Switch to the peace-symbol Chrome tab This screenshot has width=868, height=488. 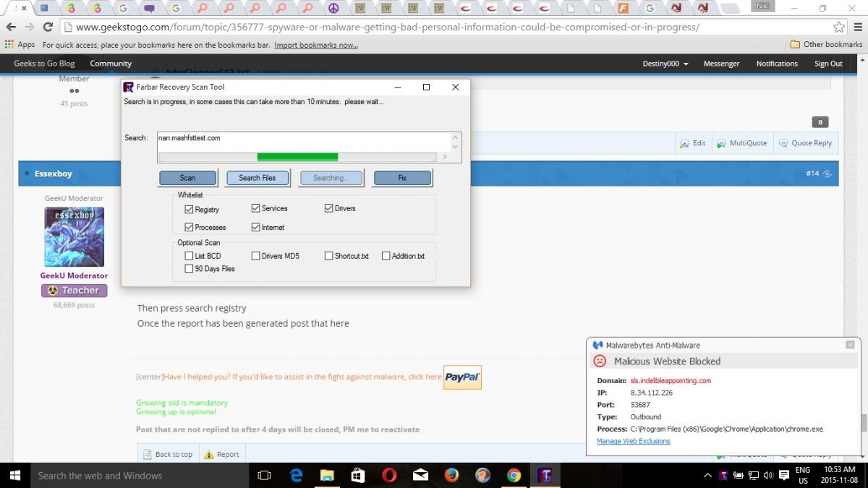(x=333, y=9)
